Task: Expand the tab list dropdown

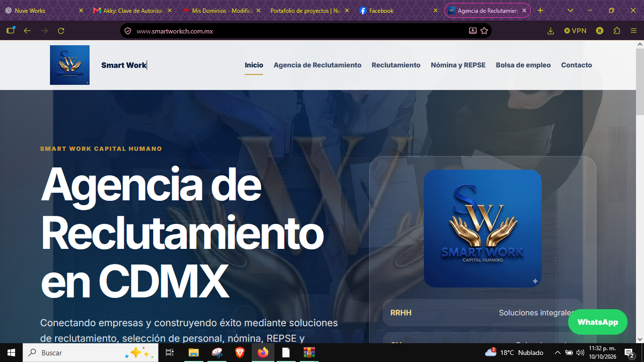Action: (570, 10)
